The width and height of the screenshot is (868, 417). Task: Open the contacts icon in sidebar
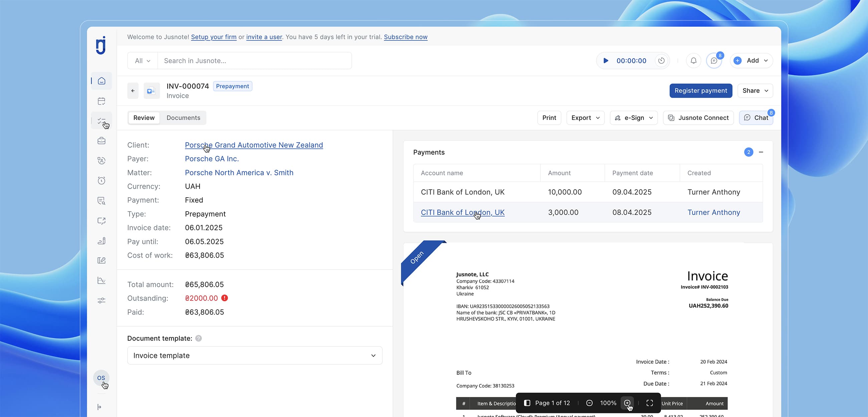101,161
